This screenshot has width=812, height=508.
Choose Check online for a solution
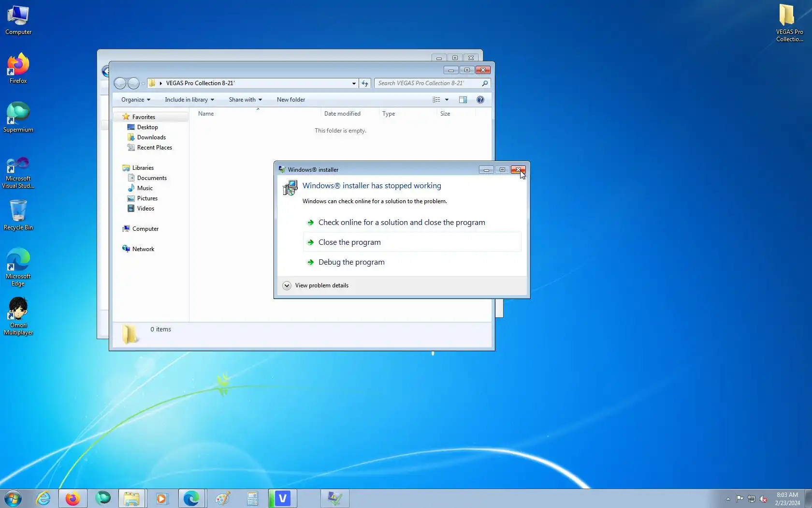point(412,223)
